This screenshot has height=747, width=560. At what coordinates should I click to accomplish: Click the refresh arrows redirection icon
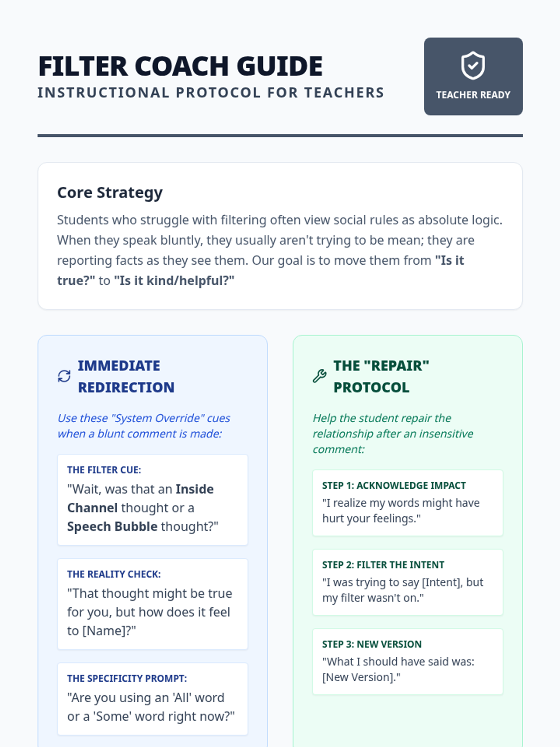(x=64, y=376)
